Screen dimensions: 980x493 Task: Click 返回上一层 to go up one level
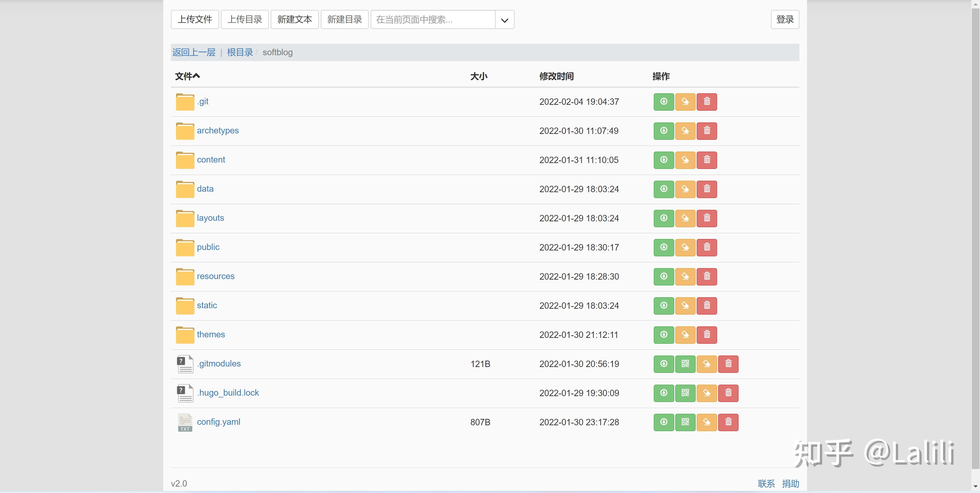point(194,53)
